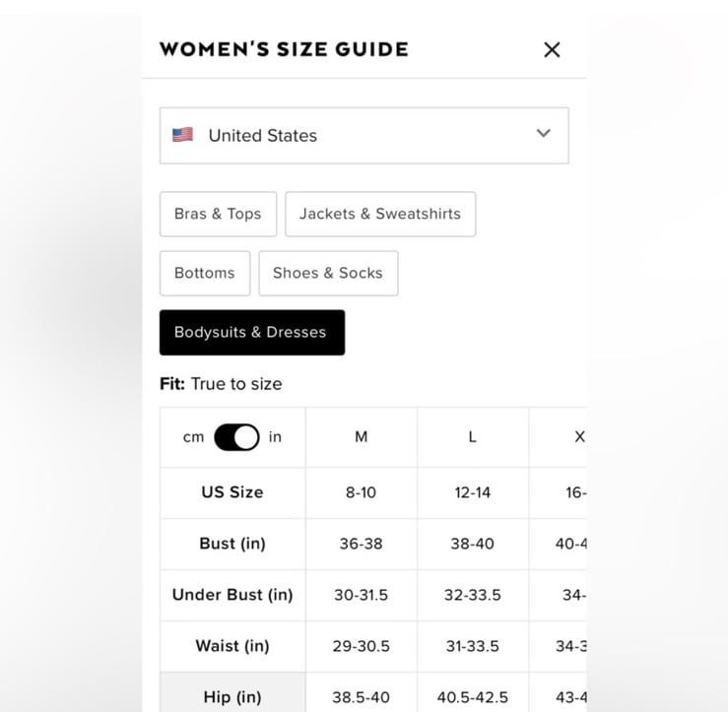Select the cm unit label
Screen dimensions: 728x712
(193, 437)
